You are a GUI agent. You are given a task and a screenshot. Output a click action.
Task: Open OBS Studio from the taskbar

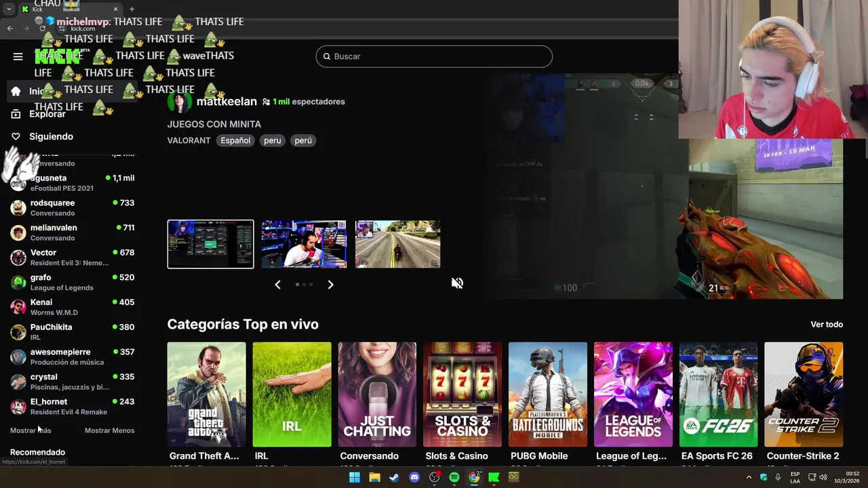(x=434, y=477)
